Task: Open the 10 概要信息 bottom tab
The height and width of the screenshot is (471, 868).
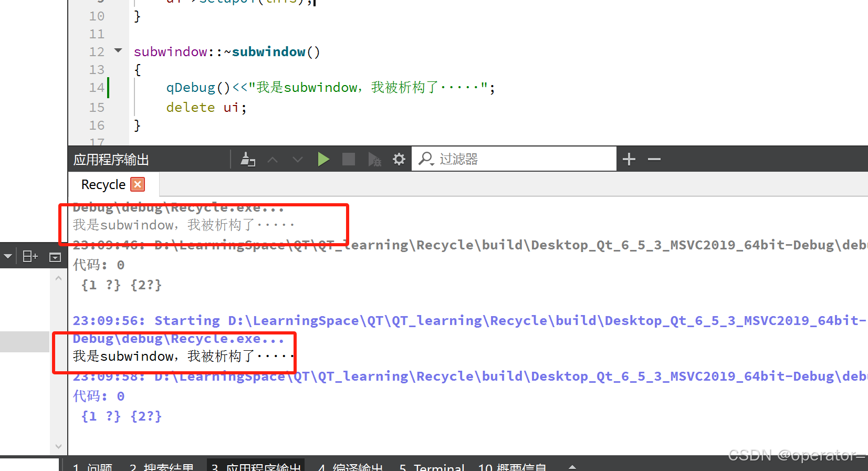Action: pos(512,467)
